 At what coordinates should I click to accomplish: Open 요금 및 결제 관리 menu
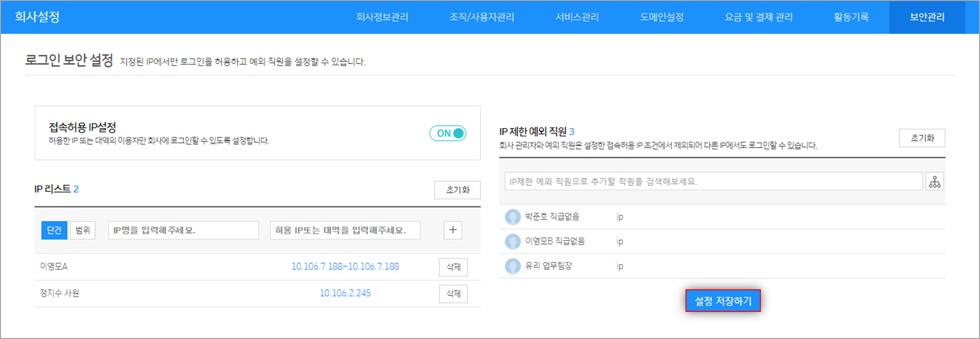(758, 17)
